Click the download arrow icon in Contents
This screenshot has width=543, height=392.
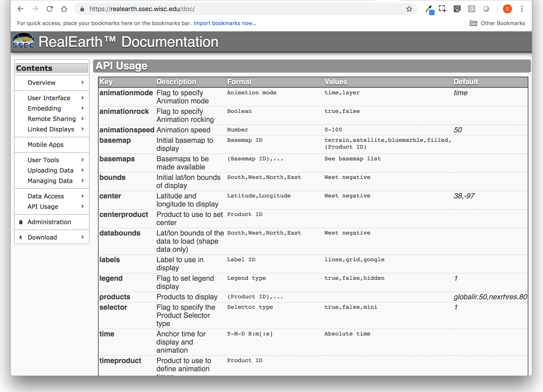pos(21,238)
